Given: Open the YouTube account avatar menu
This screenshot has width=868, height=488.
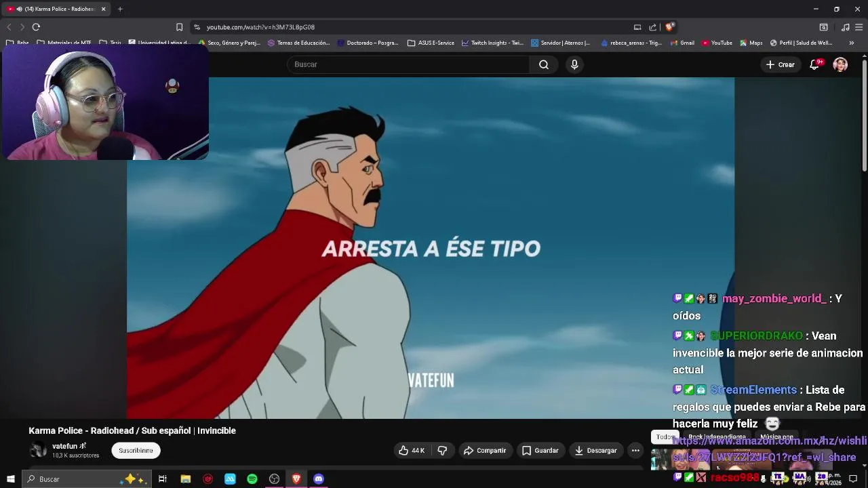Looking at the screenshot, I should coord(840,64).
